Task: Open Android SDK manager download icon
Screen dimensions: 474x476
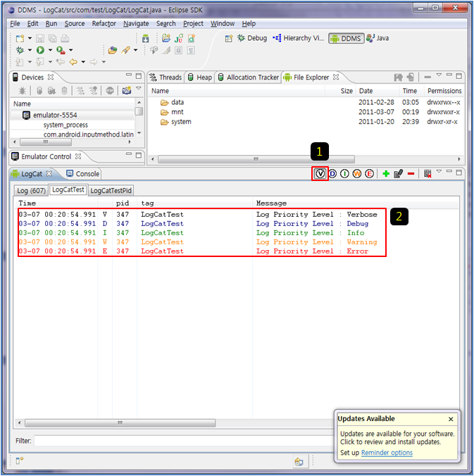Action: pos(146,39)
